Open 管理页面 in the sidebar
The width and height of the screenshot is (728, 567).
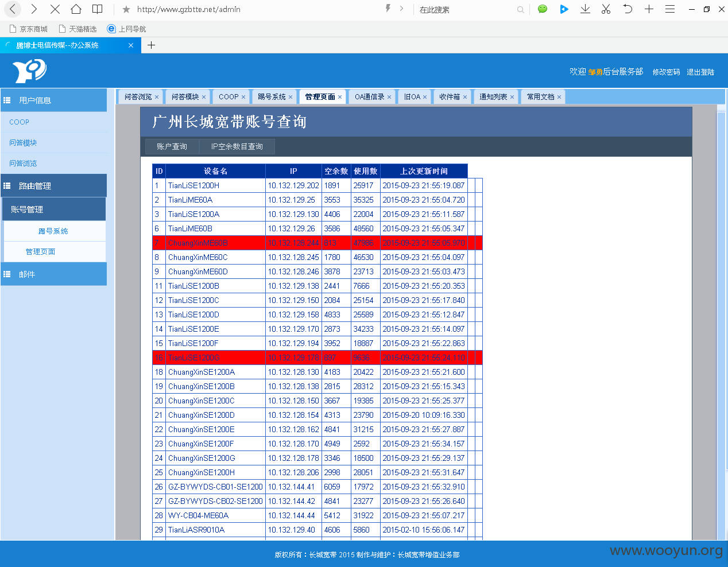40,252
